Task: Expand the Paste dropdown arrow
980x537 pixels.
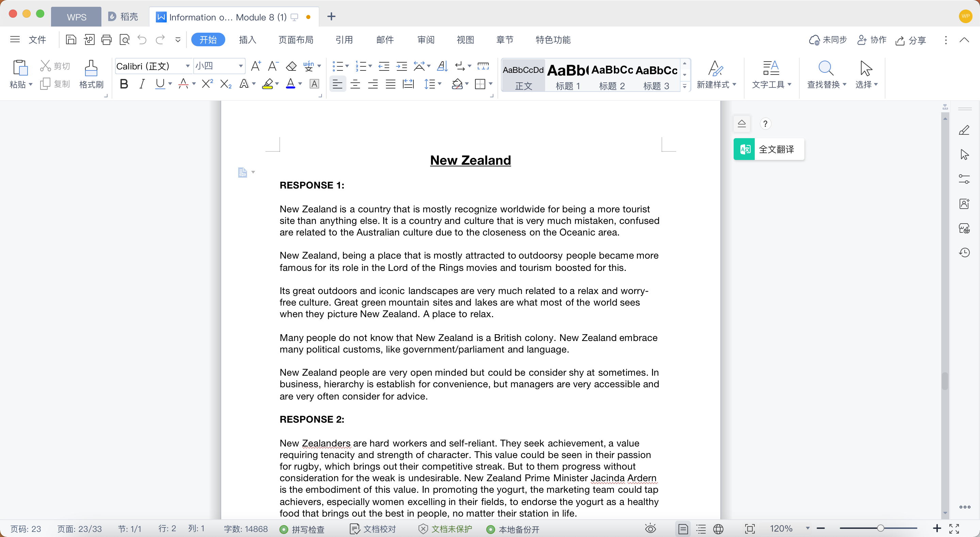Action: (x=30, y=84)
